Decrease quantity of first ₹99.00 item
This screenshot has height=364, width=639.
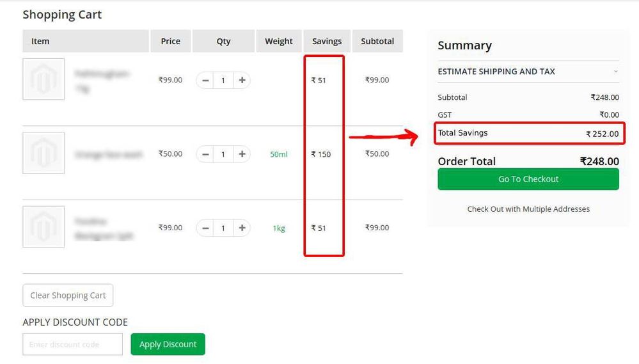pyautogui.click(x=205, y=81)
